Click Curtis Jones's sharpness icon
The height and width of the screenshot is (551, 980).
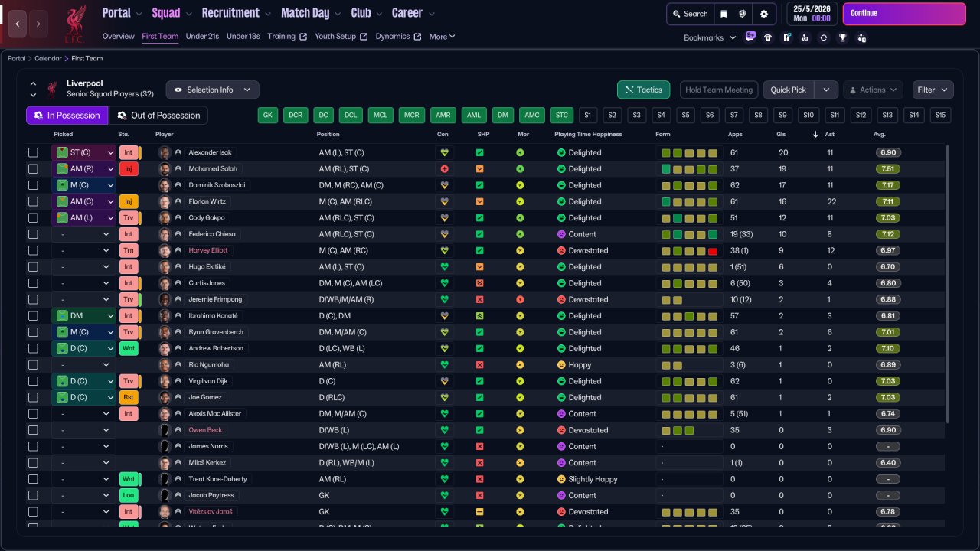480,283
